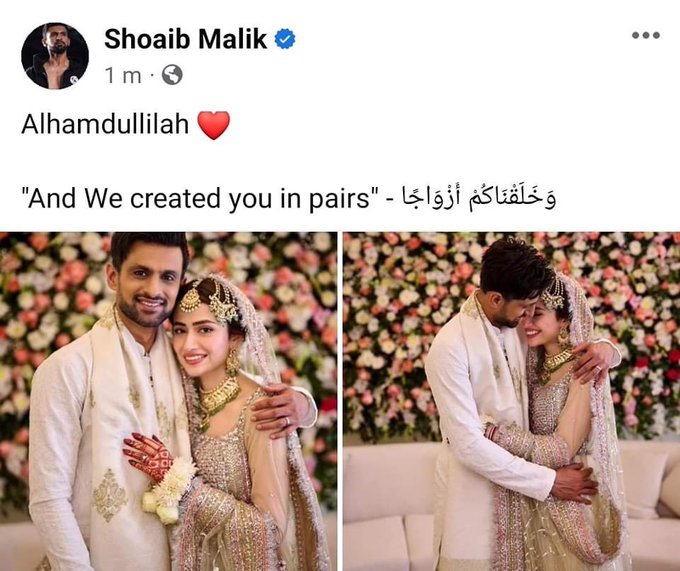The height and width of the screenshot is (571, 680).
Task: Click the globe public audience icon
Action: click(172, 75)
